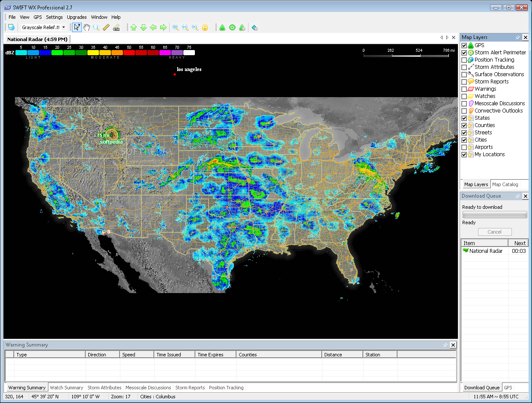The image size is (532, 403).
Task: Open the Upgrades menu
Action: [x=77, y=17]
